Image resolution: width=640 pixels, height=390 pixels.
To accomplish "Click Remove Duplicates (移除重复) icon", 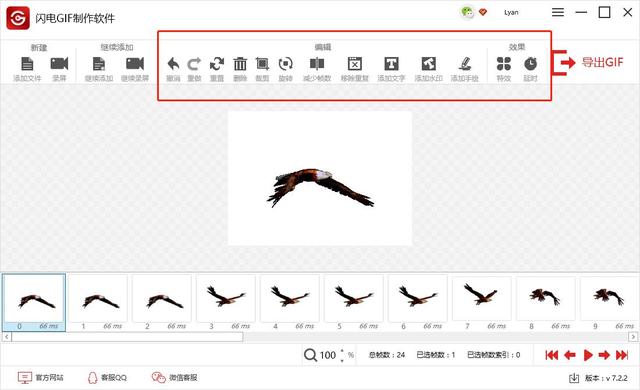I will pyautogui.click(x=355, y=64).
